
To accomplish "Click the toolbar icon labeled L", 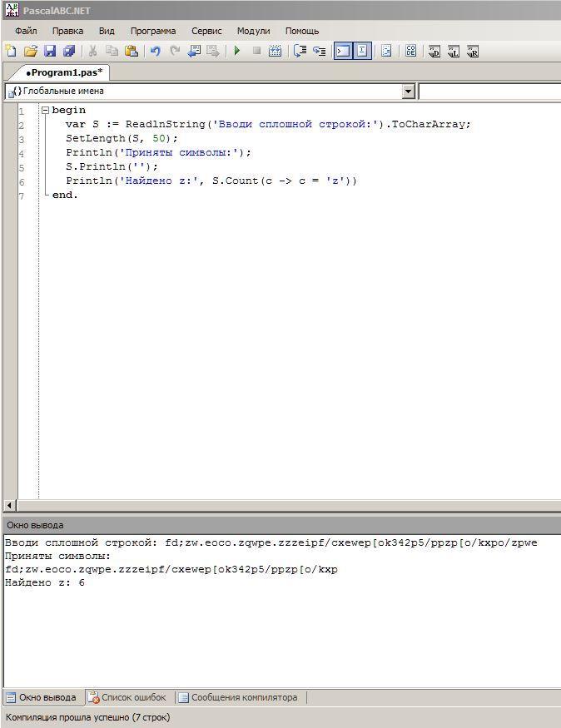I will pos(454,51).
